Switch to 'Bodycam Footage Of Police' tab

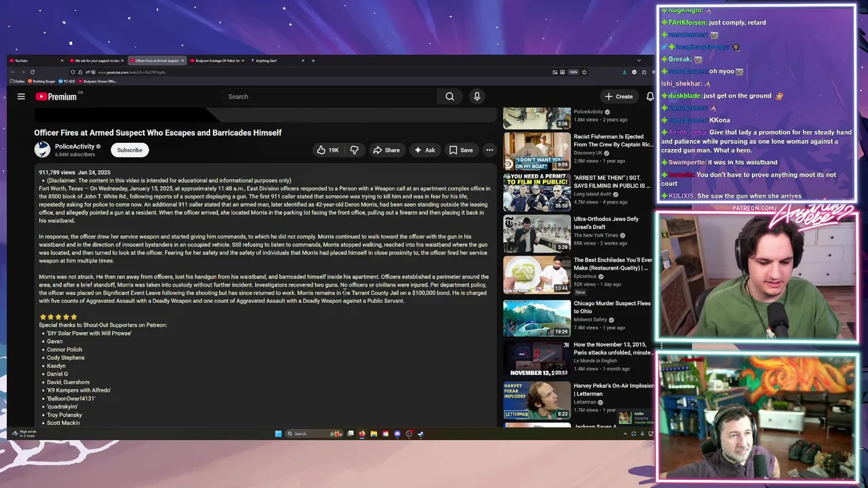click(x=218, y=60)
